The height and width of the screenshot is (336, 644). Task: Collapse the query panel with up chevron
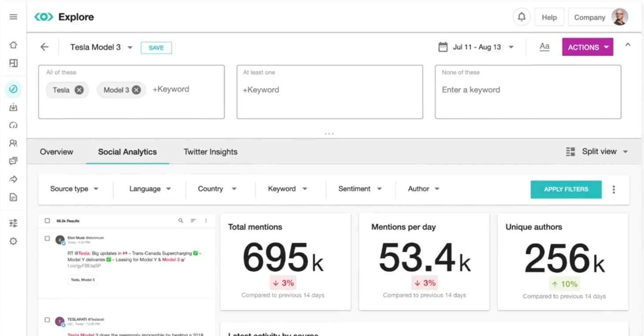click(x=628, y=44)
